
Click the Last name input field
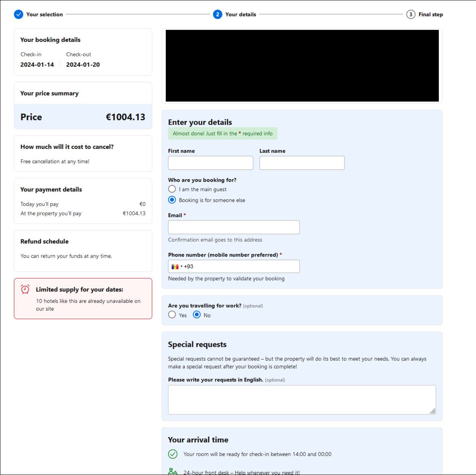pos(302,163)
